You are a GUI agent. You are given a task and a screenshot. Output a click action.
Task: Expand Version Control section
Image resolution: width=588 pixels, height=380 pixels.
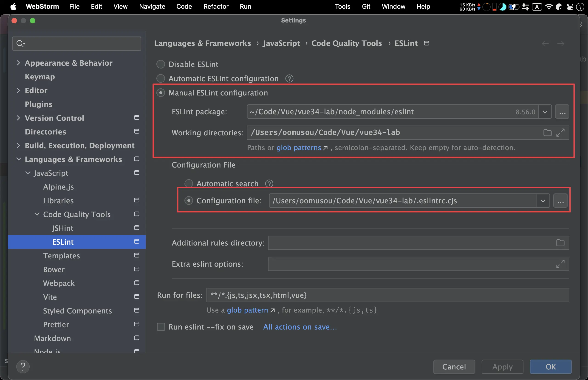(18, 118)
